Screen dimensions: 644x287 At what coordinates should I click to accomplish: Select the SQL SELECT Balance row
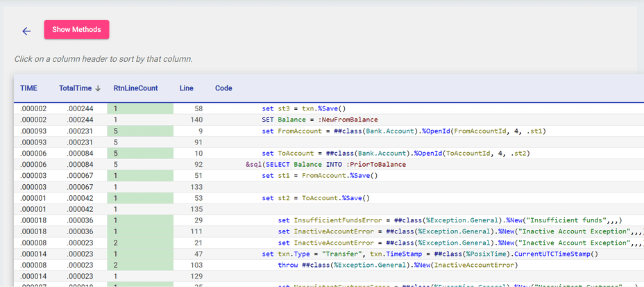coord(325,165)
